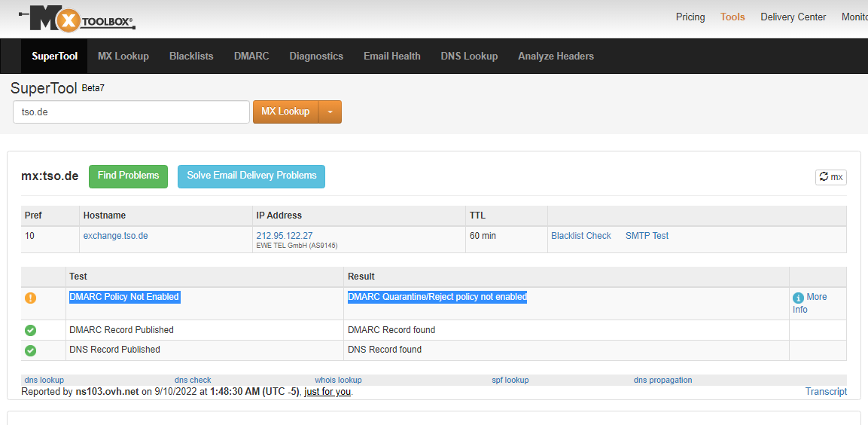Click the MxToolbox logo
The width and height of the screenshot is (868, 425).
point(77,18)
